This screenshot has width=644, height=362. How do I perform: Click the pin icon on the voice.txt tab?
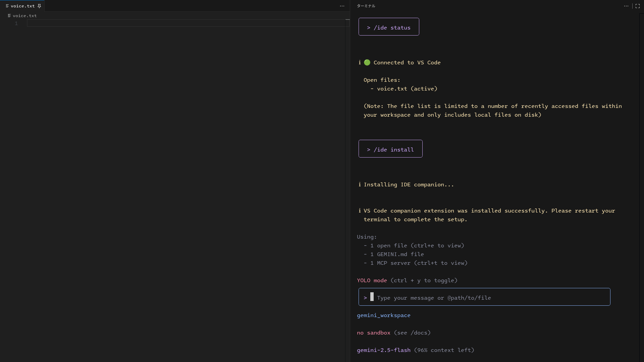[39, 6]
